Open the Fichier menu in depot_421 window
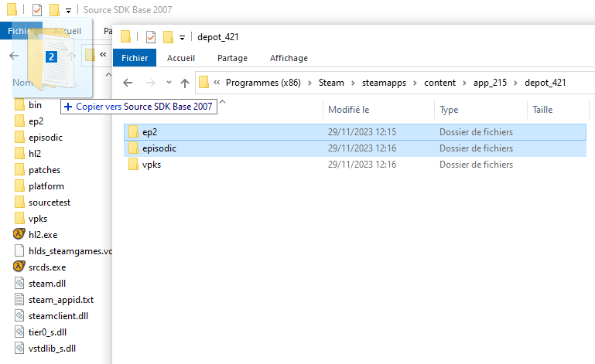 [135, 58]
